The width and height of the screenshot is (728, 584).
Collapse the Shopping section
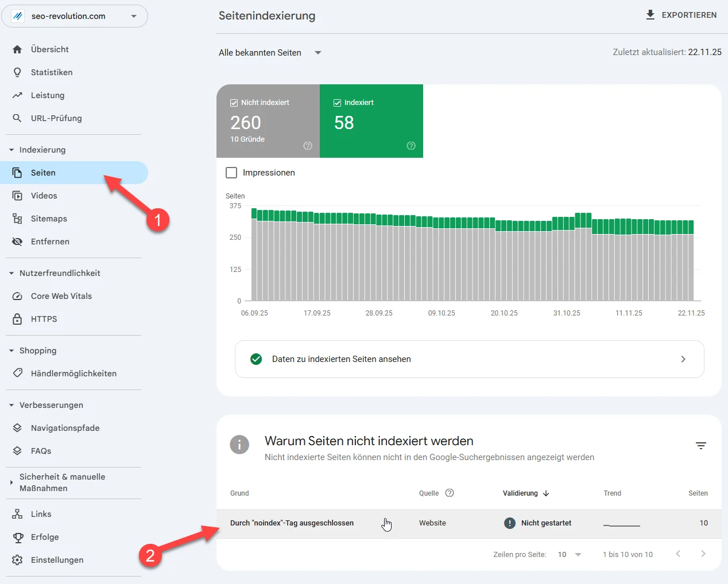pyautogui.click(x=11, y=351)
